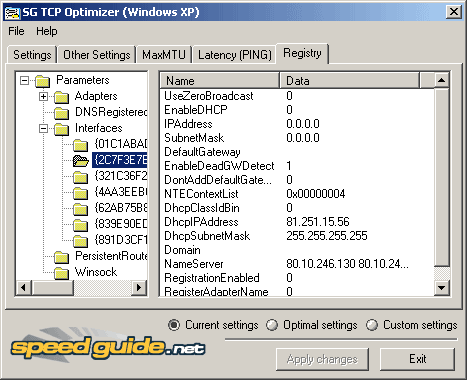Select the Current settings radio button
Screen dimensions: 467x380
(174, 325)
